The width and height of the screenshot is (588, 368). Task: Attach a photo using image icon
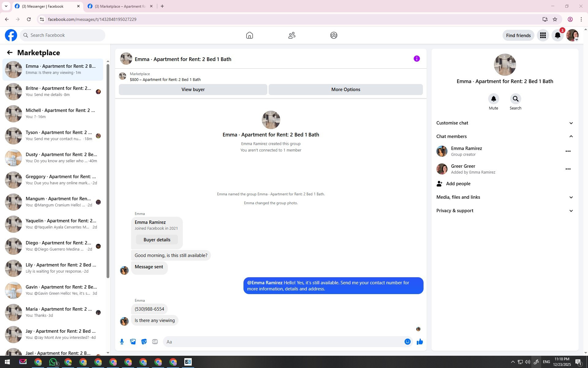pos(133,342)
